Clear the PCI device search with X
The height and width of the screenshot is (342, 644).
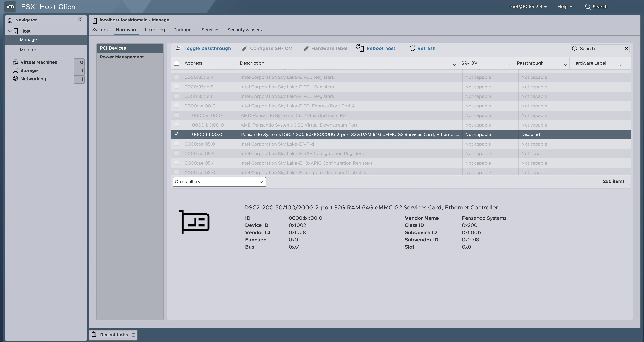tap(626, 49)
